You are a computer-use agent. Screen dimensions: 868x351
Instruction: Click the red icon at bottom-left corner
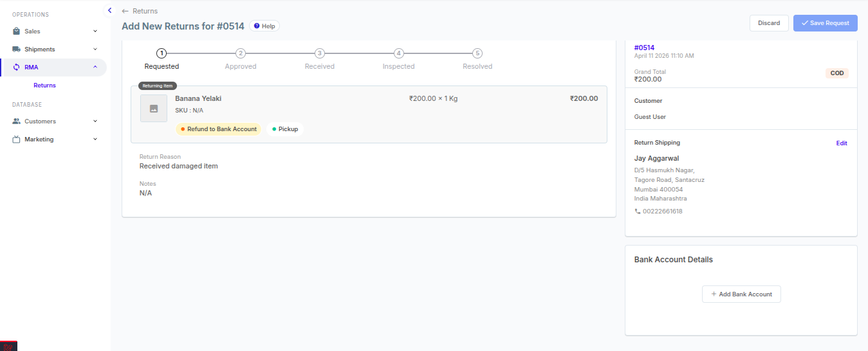(x=8, y=346)
